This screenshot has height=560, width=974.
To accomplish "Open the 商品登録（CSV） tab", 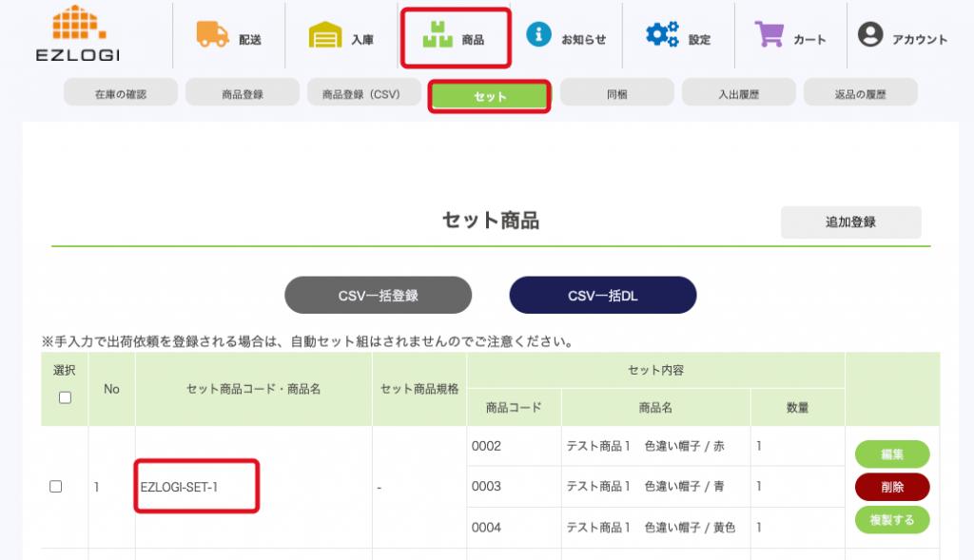I will coord(364,93).
